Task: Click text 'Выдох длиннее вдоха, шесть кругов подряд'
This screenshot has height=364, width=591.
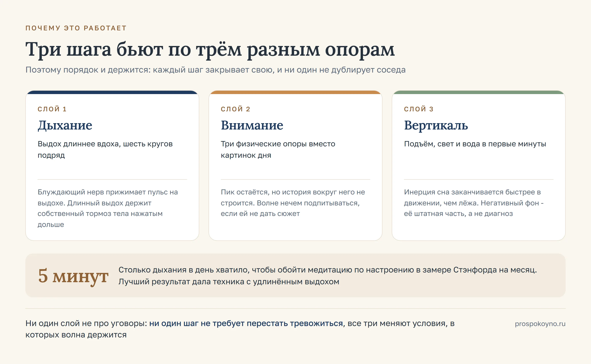Action: tap(105, 150)
